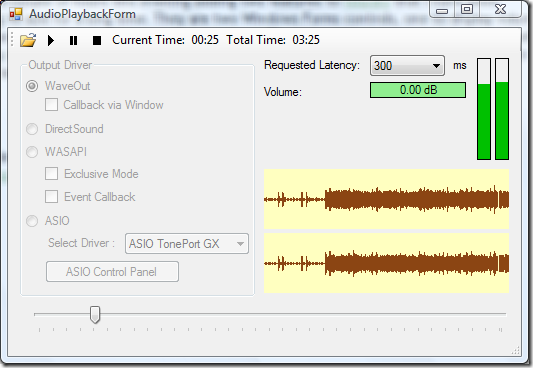Pause the audio playback

73,40
